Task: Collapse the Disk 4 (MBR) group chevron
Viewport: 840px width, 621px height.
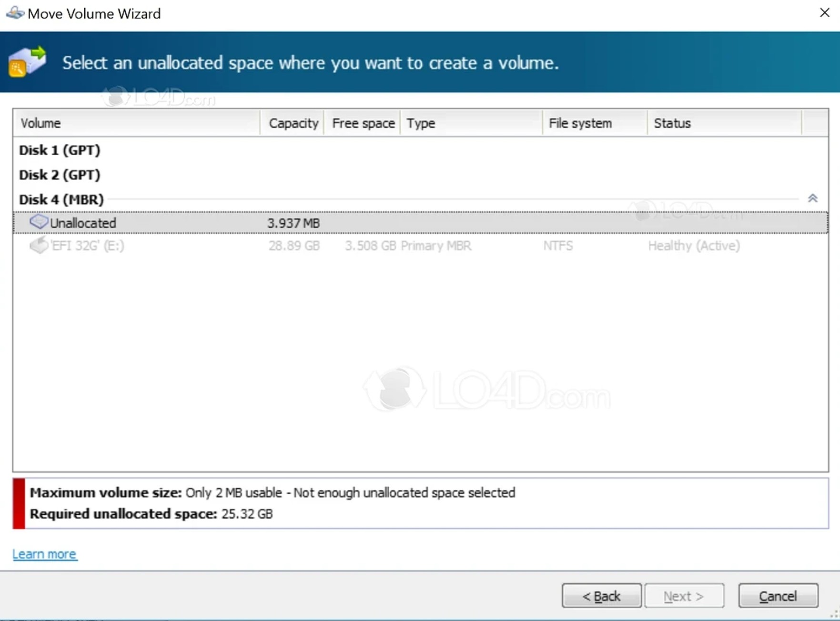Action: coord(813,198)
